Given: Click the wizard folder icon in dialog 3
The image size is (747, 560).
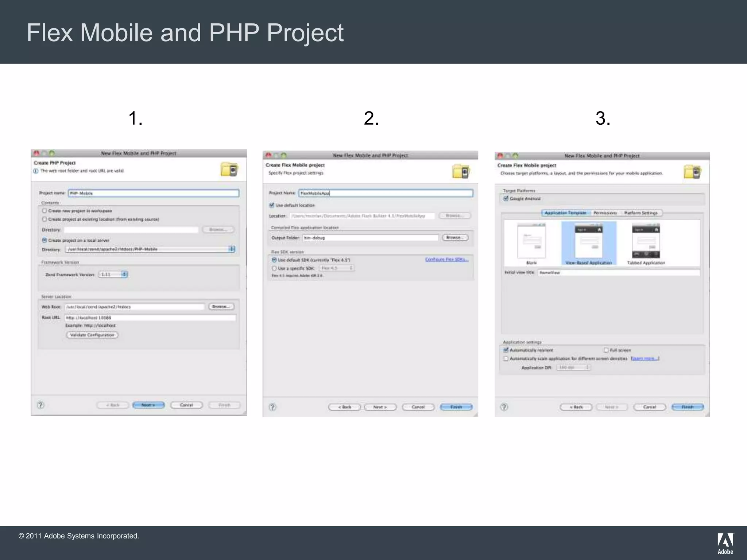Looking at the screenshot, I should coord(693,171).
